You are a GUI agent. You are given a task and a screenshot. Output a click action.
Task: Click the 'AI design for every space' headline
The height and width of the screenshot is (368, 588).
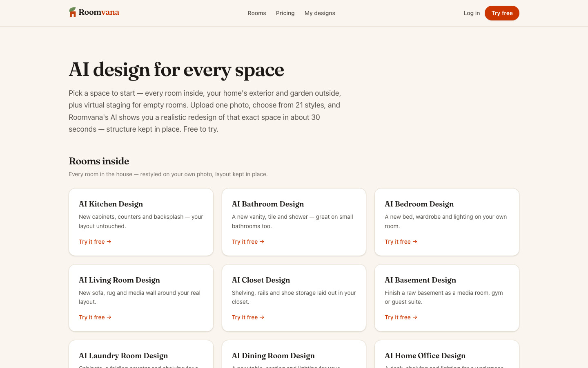[x=176, y=70]
